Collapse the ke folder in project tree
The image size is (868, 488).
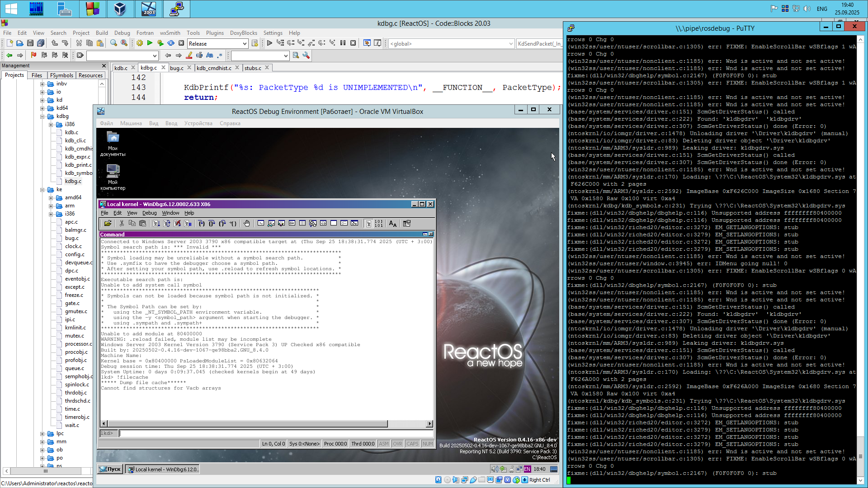pos(42,190)
